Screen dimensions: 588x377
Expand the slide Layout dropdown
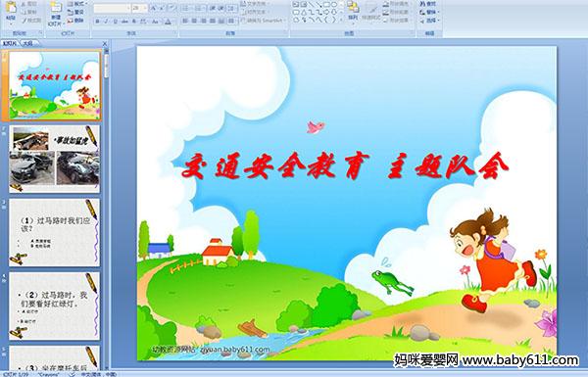coord(76,4)
